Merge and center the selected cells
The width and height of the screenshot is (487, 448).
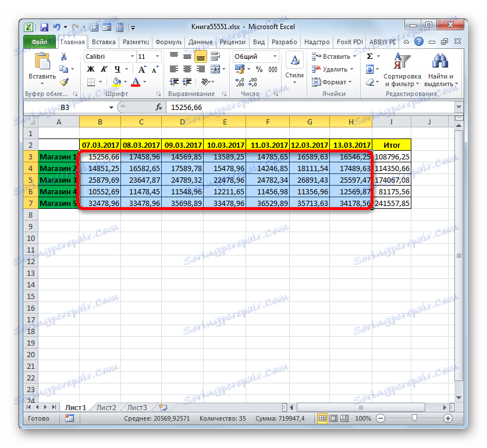pos(215,69)
